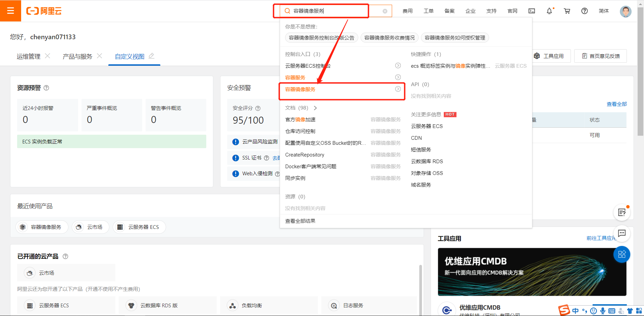Switch to the 产品与服务 tab
644x316 pixels.
pos(77,56)
